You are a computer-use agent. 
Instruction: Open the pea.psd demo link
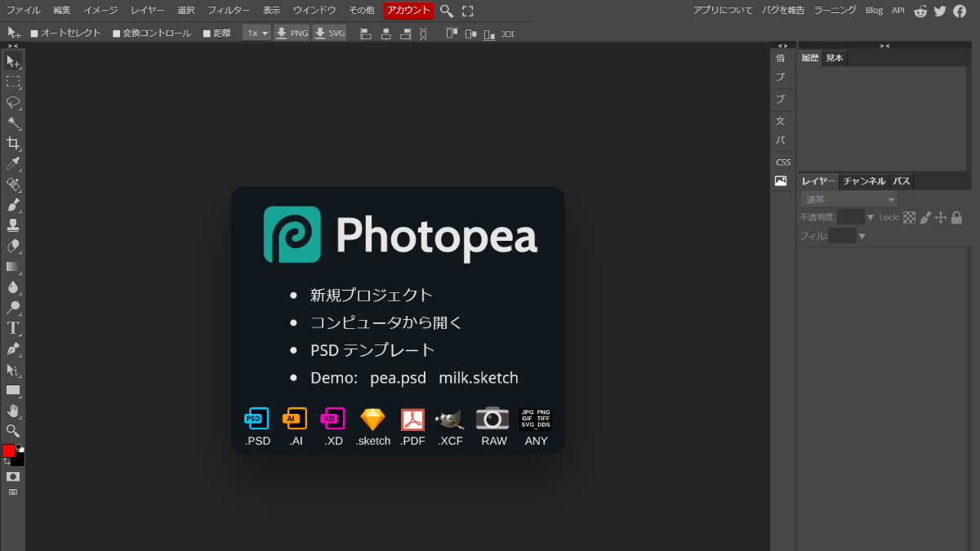[x=399, y=378]
